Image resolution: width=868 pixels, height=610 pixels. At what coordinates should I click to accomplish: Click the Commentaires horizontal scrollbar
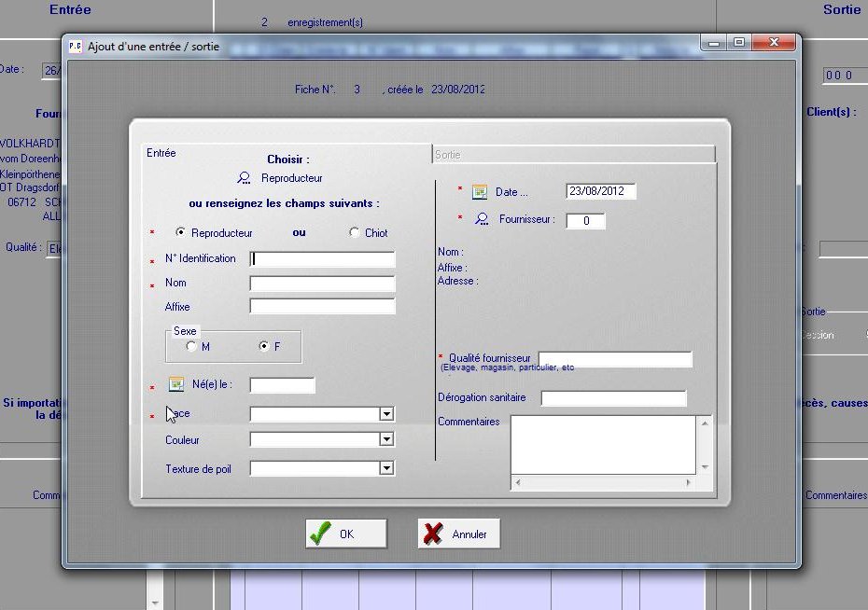pos(603,482)
